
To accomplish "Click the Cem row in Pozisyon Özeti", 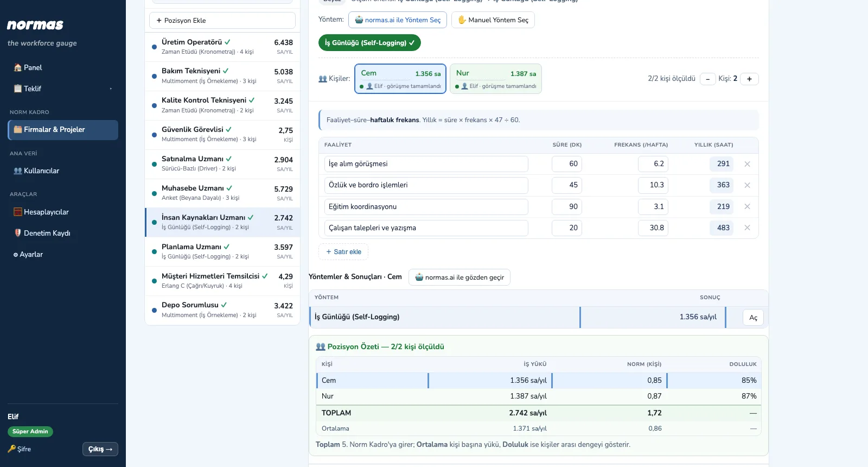I will (539, 381).
